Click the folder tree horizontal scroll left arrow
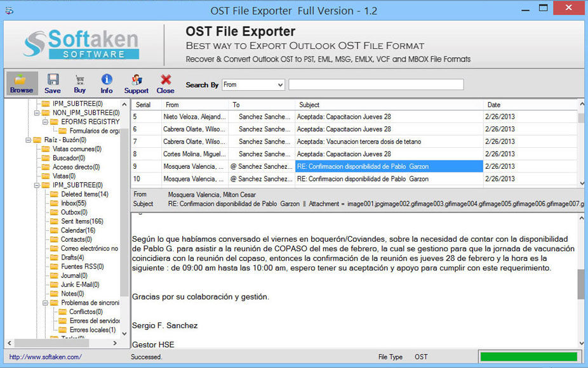 tap(10, 343)
